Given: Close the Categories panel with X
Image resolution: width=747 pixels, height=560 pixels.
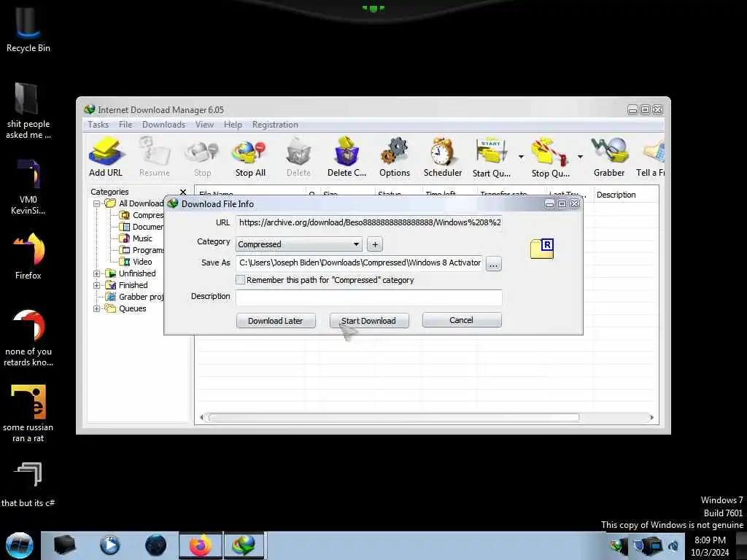Looking at the screenshot, I should [x=183, y=192].
